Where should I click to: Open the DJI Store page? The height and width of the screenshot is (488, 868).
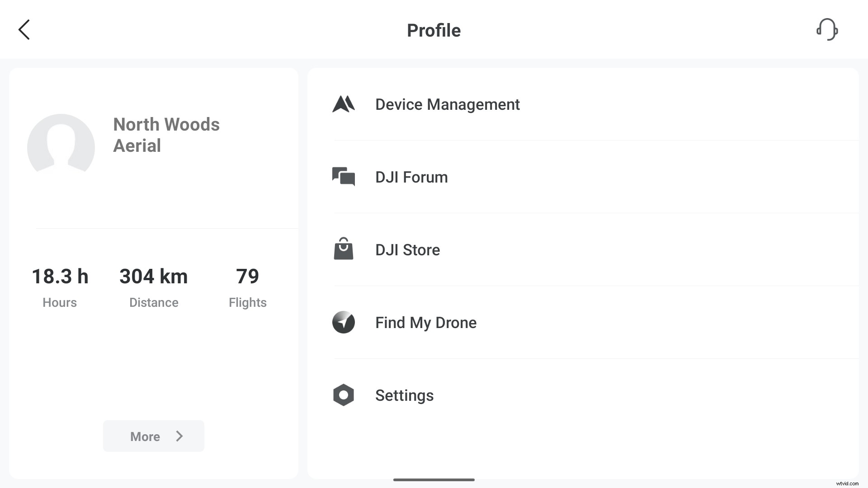[407, 249]
